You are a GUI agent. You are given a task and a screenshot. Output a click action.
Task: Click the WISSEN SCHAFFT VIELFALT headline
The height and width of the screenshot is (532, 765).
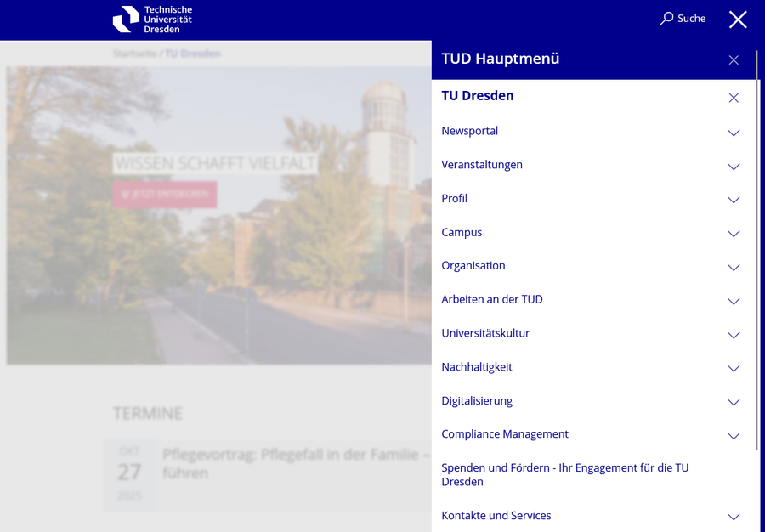tap(215, 163)
